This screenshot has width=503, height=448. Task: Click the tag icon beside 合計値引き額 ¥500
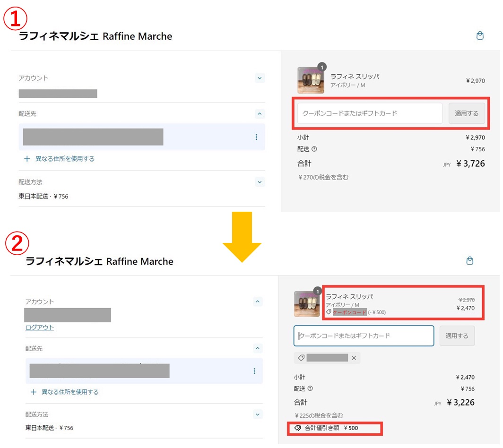[297, 428]
